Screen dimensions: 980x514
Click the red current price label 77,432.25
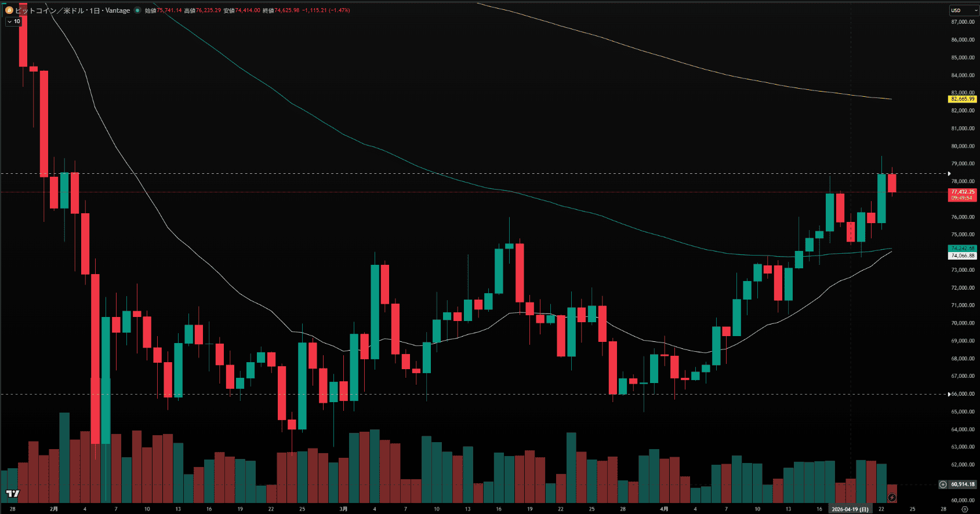click(x=963, y=192)
